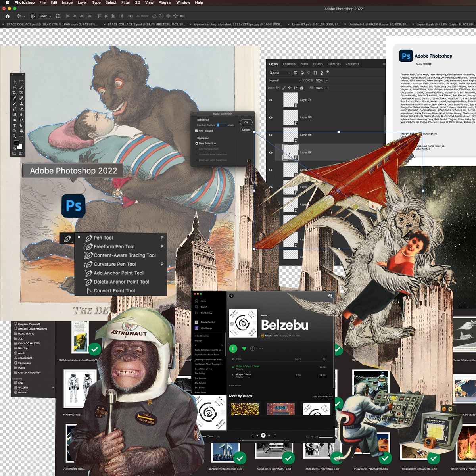
Task: Click the smart object filter icon
Action: click(321, 73)
